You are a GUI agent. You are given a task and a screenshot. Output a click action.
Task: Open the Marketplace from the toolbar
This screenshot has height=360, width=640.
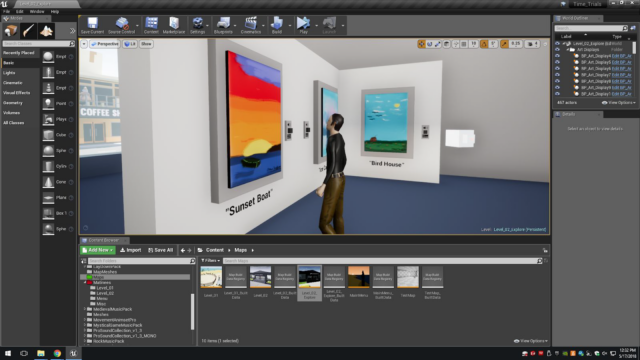(x=174, y=25)
